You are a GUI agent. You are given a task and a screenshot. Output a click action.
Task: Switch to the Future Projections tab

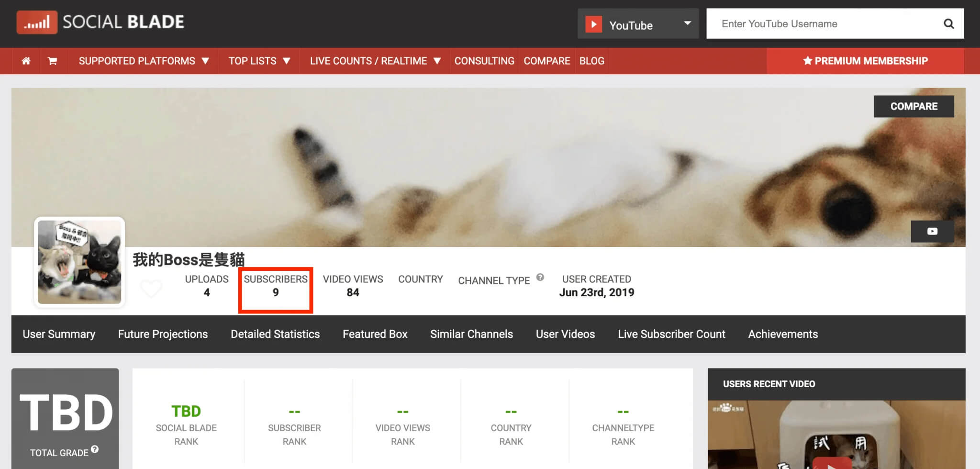click(x=163, y=334)
